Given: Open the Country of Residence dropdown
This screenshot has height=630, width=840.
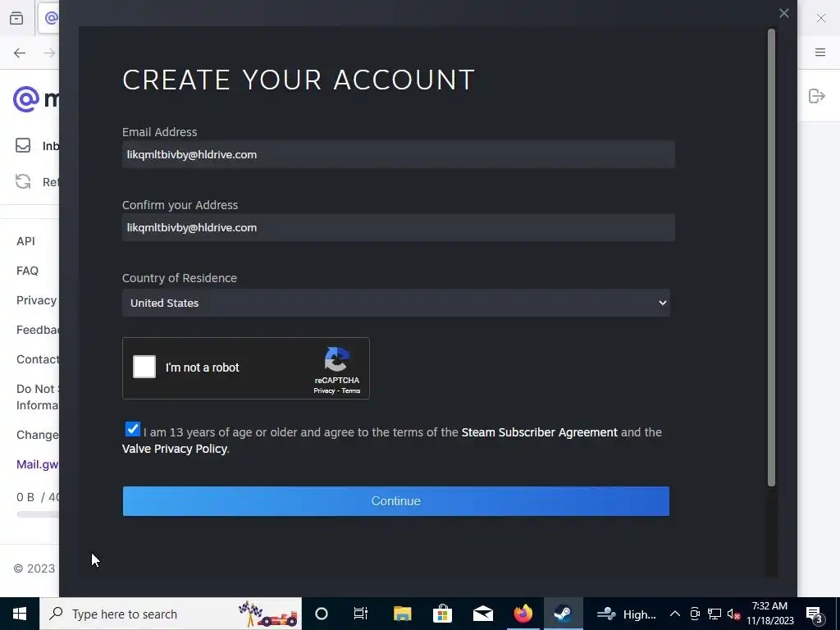Looking at the screenshot, I should pyautogui.click(x=396, y=303).
